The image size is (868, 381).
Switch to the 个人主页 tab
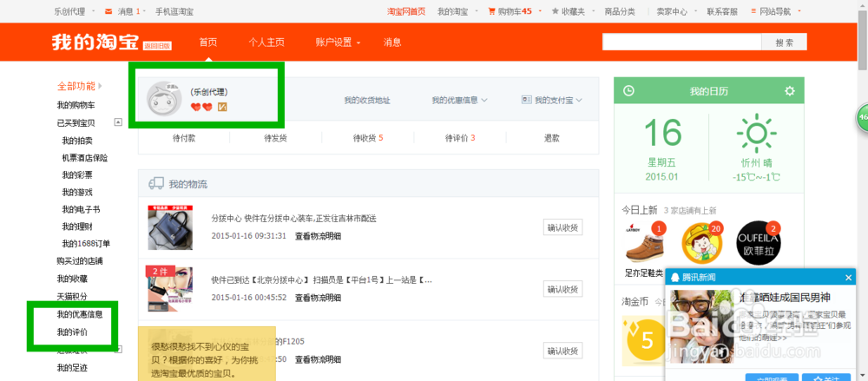click(266, 42)
